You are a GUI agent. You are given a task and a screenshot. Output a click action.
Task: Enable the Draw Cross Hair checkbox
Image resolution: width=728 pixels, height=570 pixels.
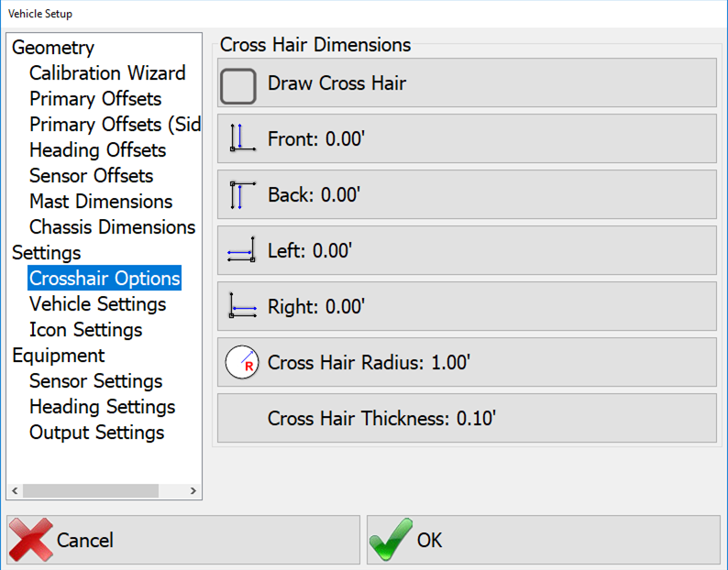point(238,86)
